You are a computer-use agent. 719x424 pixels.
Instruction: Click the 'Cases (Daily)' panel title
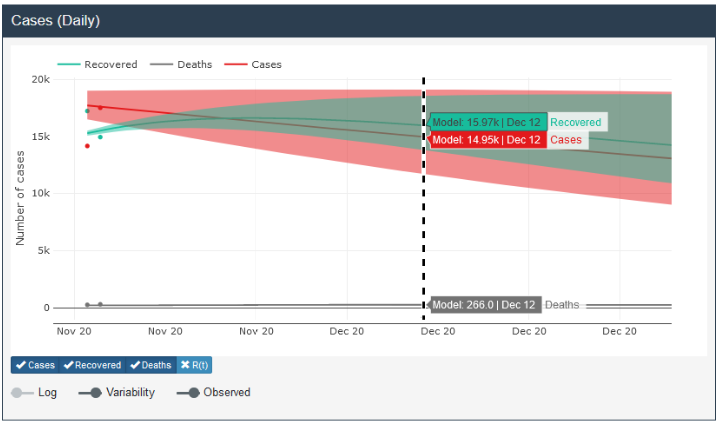[55, 21]
